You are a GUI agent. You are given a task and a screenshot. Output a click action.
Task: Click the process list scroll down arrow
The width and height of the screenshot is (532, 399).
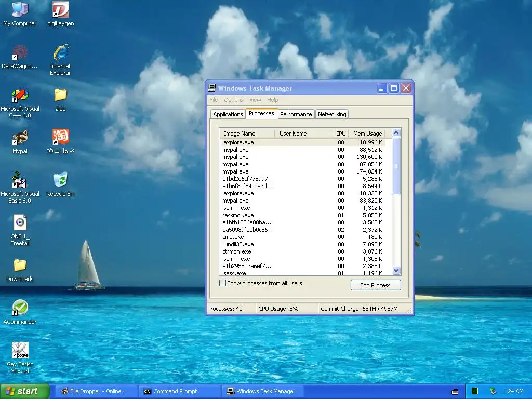[396, 270]
